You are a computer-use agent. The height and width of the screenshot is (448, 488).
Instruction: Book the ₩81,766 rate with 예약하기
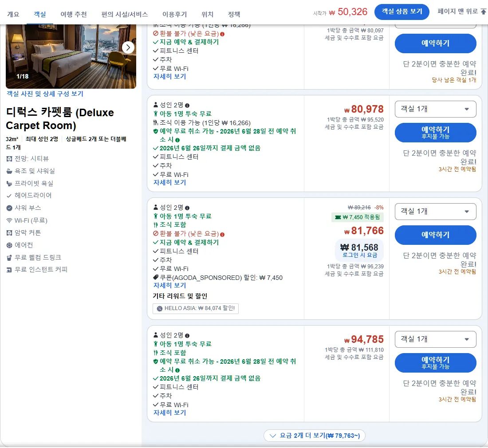(x=435, y=235)
